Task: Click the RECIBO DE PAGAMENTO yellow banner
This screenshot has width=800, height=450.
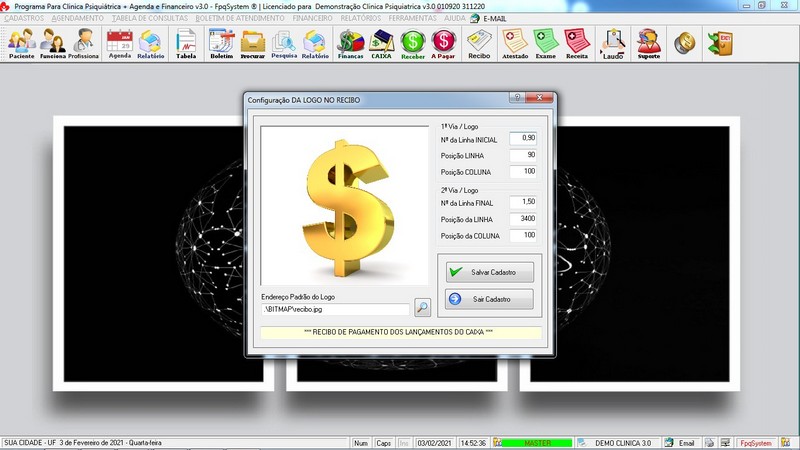Action: pos(401,332)
